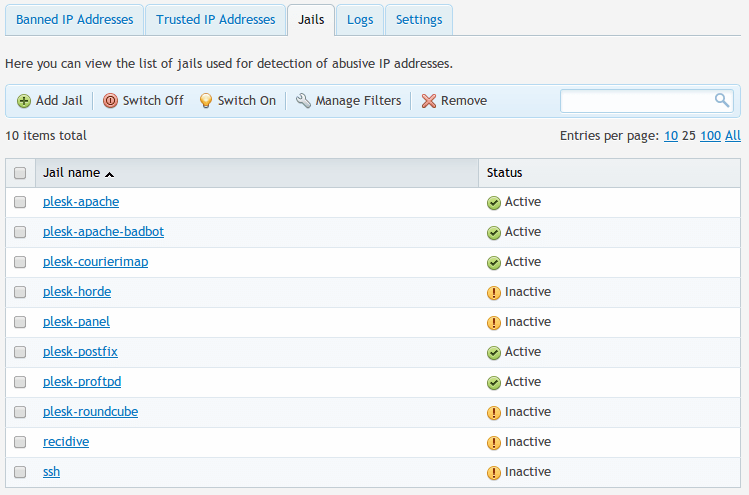Viewport: 749px width, 495px height.
Task: Click the green Active icon for plesk-apache
Action: click(493, 203)
